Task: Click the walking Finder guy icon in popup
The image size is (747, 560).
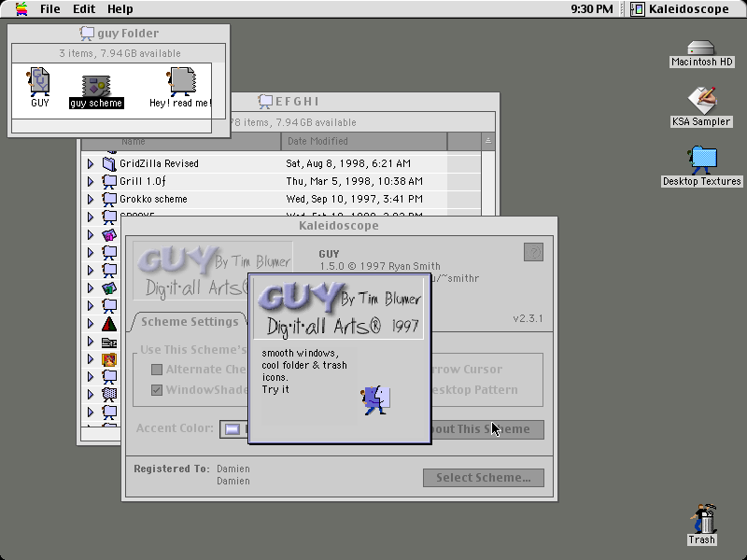Action: 376,400
